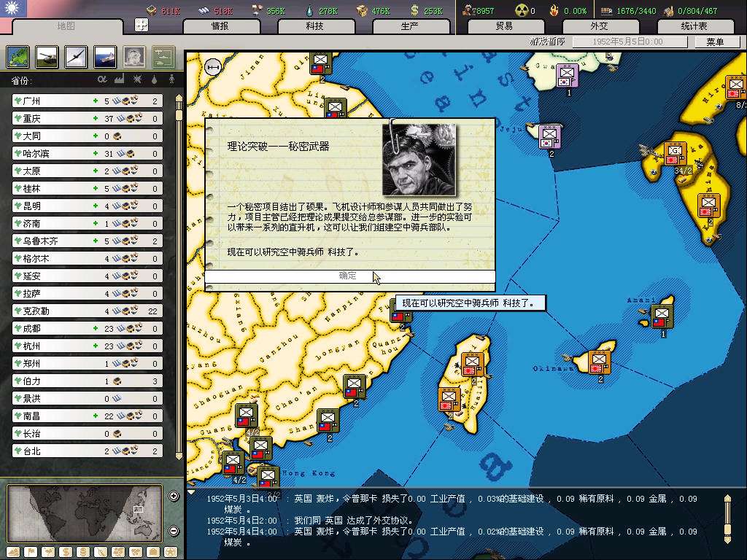Open the province map overview icon
This screenshot has width=747, height=560.
click(x=18, y=56)
